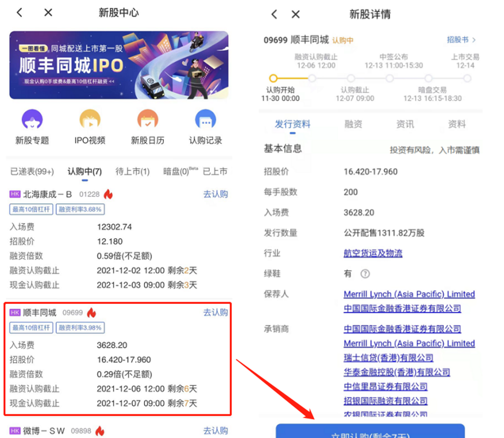The height and width of the screenshot is (438, 504).
Task: Switch to the 待上市(1) tab
Action: [132, 171]
